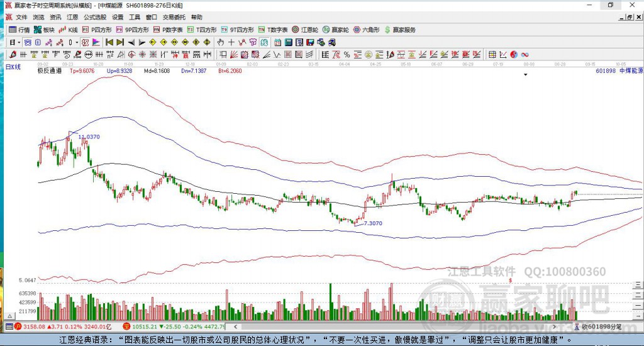
Task: Open 赢家服务 services
Action: (400, 30)
